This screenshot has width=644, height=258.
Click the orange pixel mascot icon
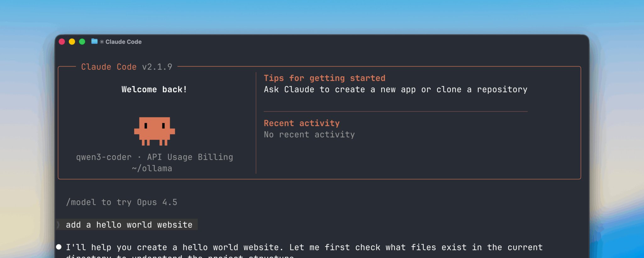pyautogui.click(x=154, y=131)
